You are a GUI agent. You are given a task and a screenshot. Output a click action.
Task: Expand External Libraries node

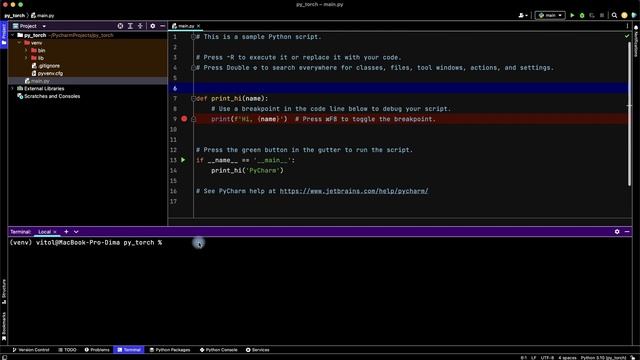tap(13, 89)
